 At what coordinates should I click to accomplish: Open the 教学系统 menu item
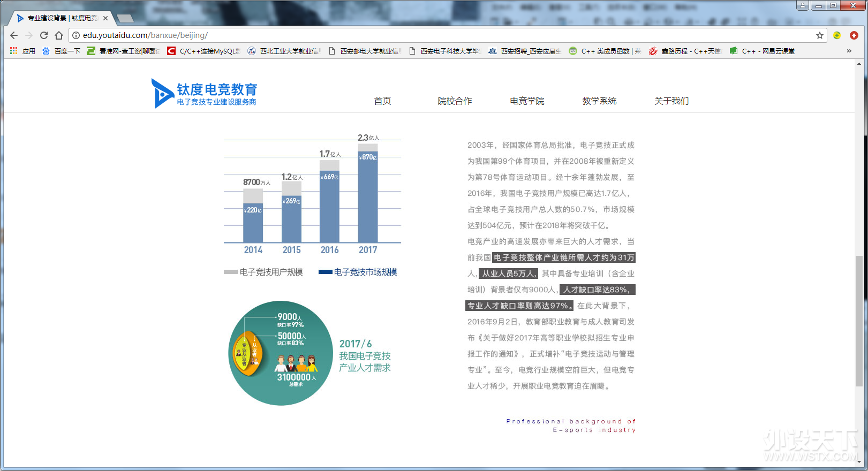point(599,101)
